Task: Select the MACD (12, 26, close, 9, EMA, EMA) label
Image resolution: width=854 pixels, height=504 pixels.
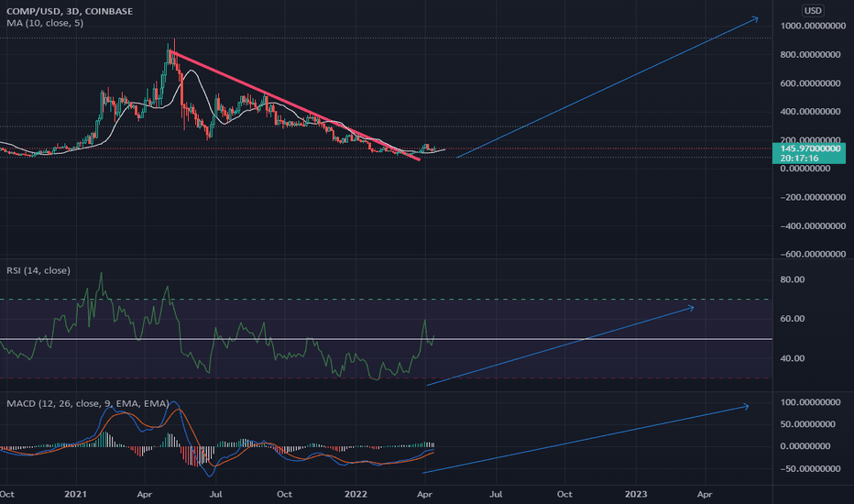Action: pos(88,403)
